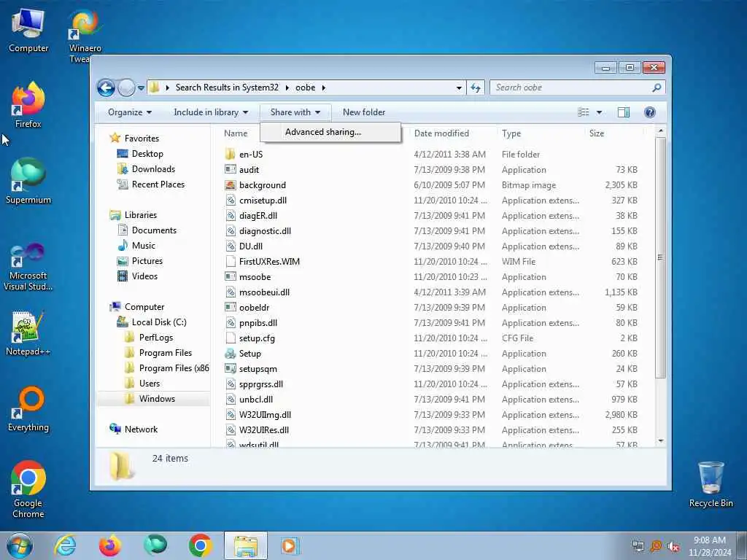
Task: Toggle the preview pane icon
Action: coord(624,112)
